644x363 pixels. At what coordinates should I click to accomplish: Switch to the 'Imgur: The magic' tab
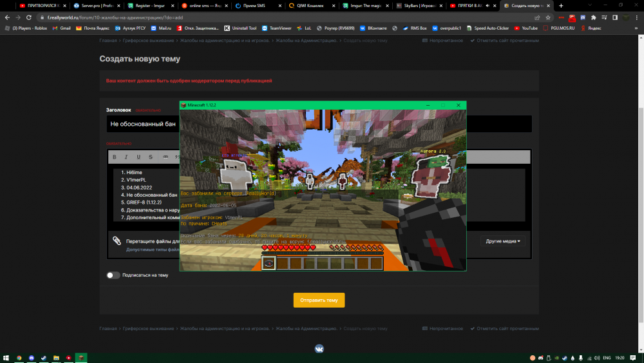click(x=366, y=6)
